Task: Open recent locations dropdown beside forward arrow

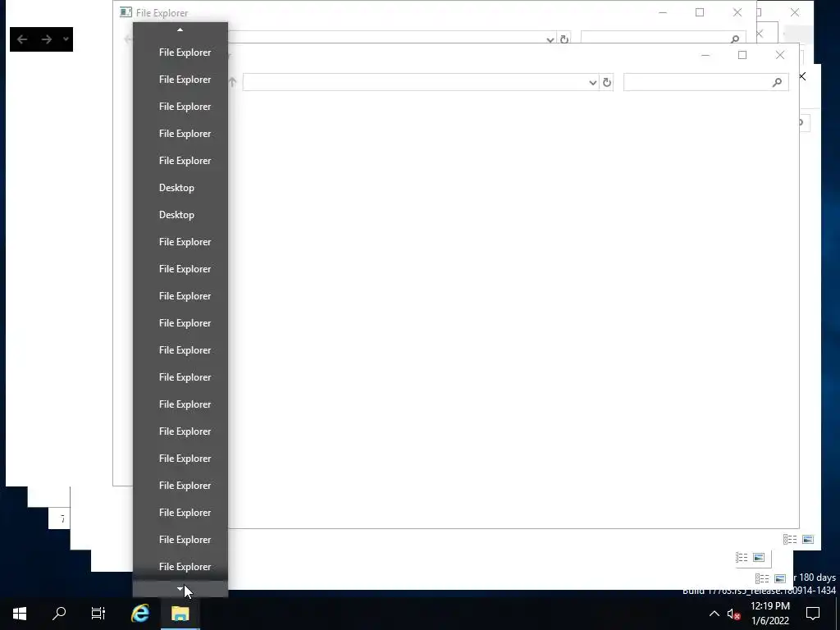Action: [66, 39]
